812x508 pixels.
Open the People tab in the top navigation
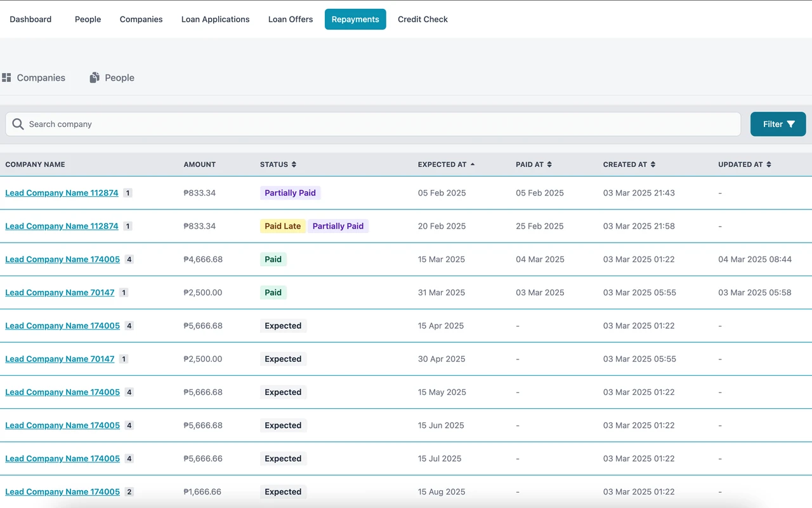88,19
